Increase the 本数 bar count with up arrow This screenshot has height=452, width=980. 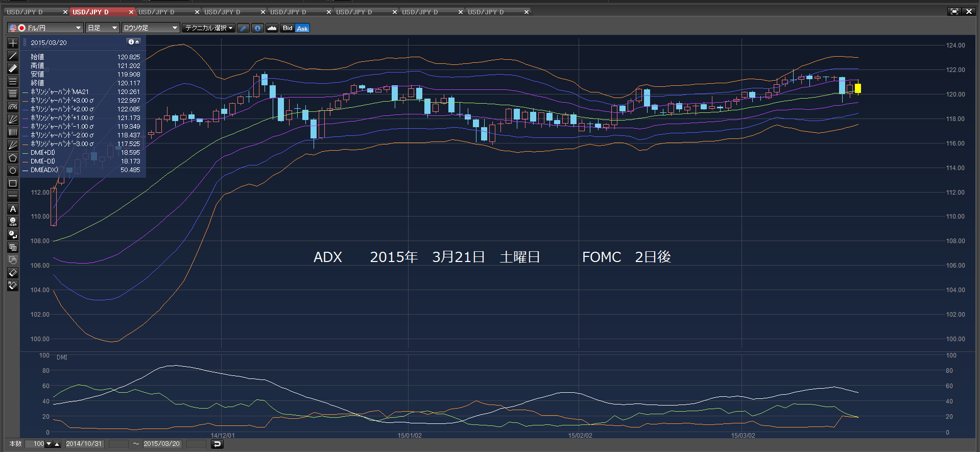(x=57, y=444)
